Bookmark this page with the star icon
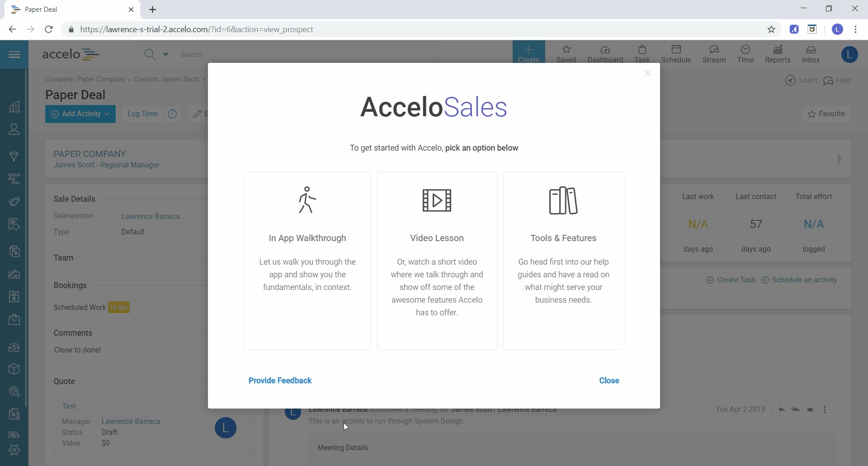The image size is (868, 466). click(x=771, y=29)
